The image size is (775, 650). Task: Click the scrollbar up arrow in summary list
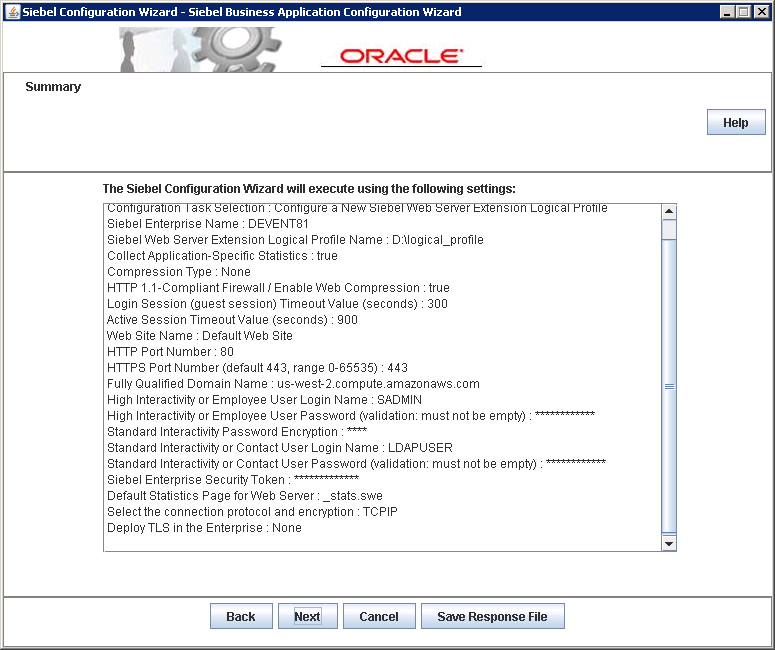point(669,212)
